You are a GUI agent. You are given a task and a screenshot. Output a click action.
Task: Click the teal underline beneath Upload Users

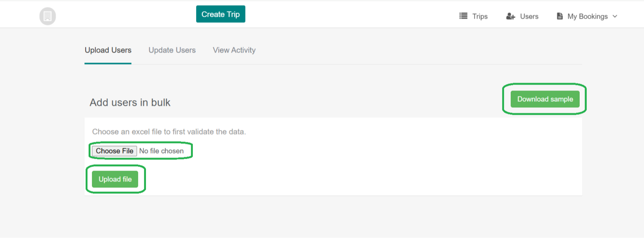click(x=108, y=63)
